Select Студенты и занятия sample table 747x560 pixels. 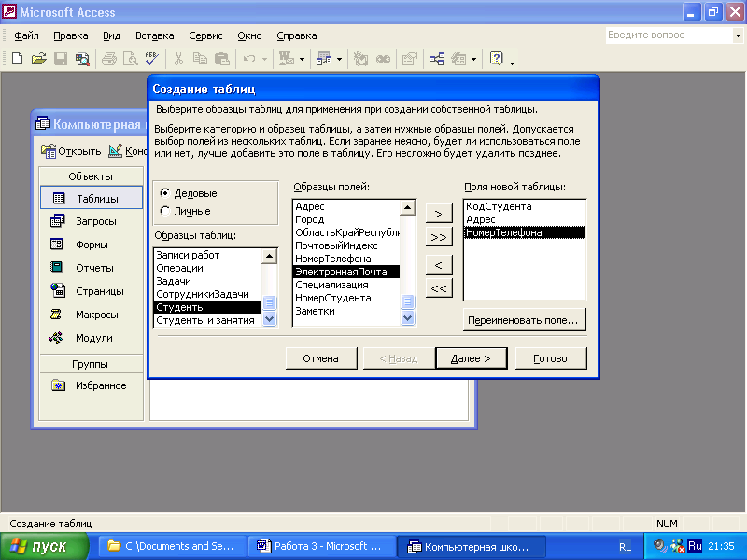(x=207, y=320)
